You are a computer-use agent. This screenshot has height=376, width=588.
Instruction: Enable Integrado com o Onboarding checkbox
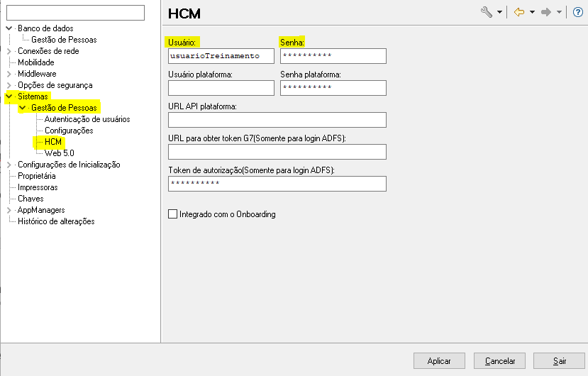(172, 214)
